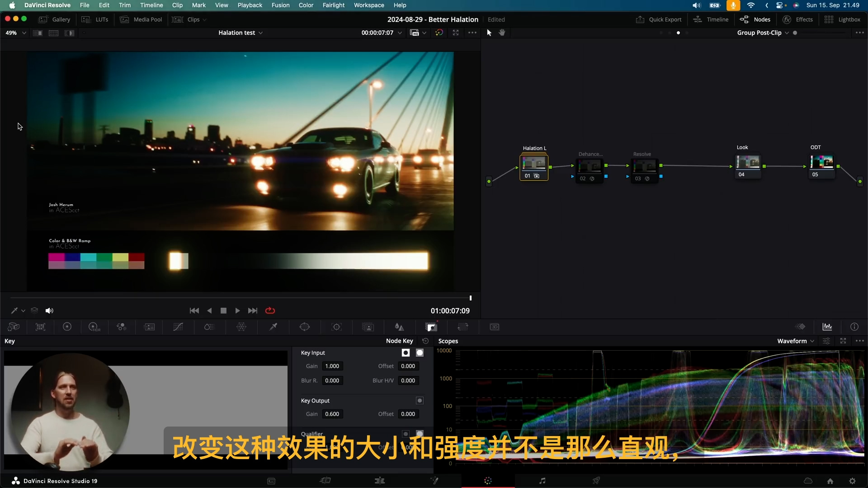Viewport: 868px width, 488px height.
Task: Open the Halation test timeline dropdown
Action: [x=241, y=33]
